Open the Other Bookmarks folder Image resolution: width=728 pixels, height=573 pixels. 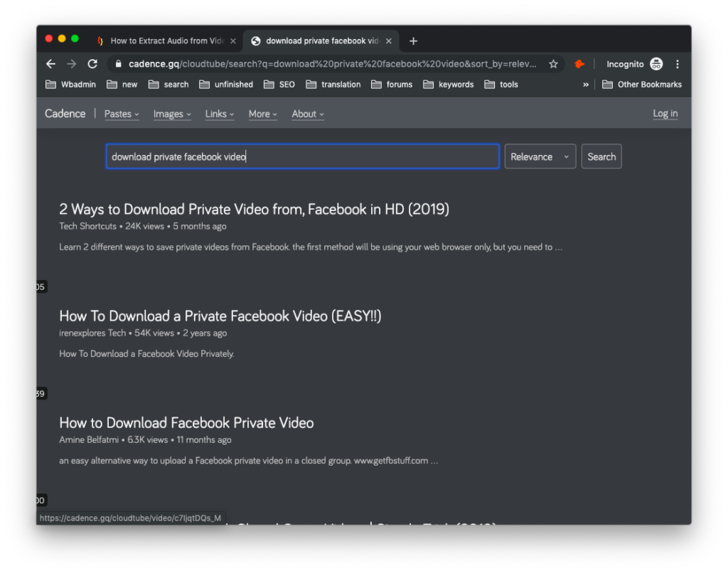point(642,85)
